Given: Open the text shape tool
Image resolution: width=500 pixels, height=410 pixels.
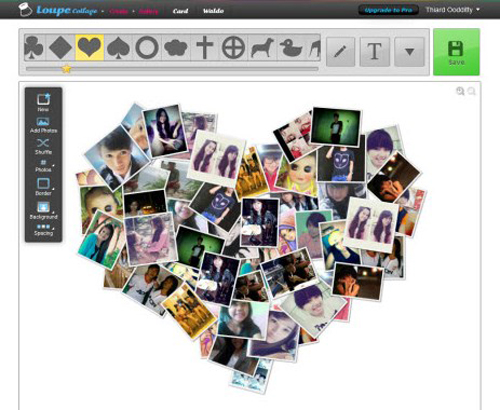Looking at the screenshot, I should pyautogui.click(x=375, y=52).
